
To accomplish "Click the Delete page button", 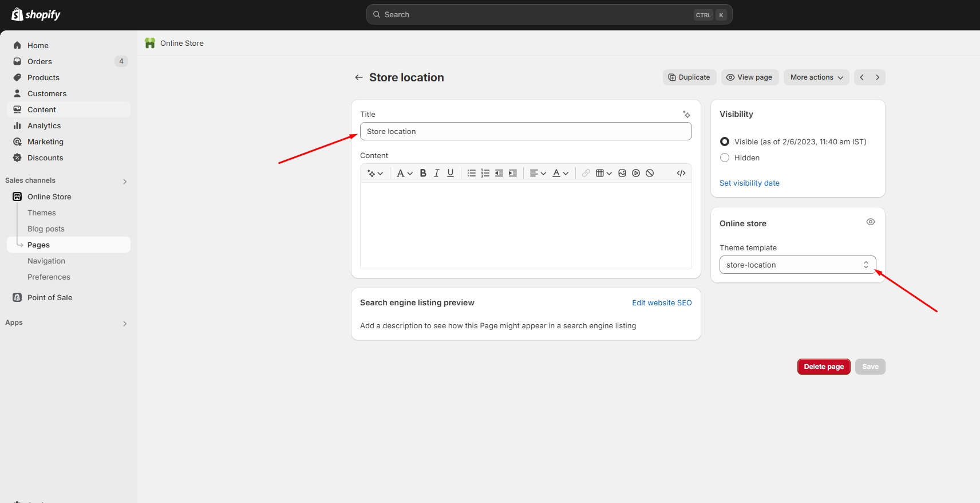I will coord(823,367).
